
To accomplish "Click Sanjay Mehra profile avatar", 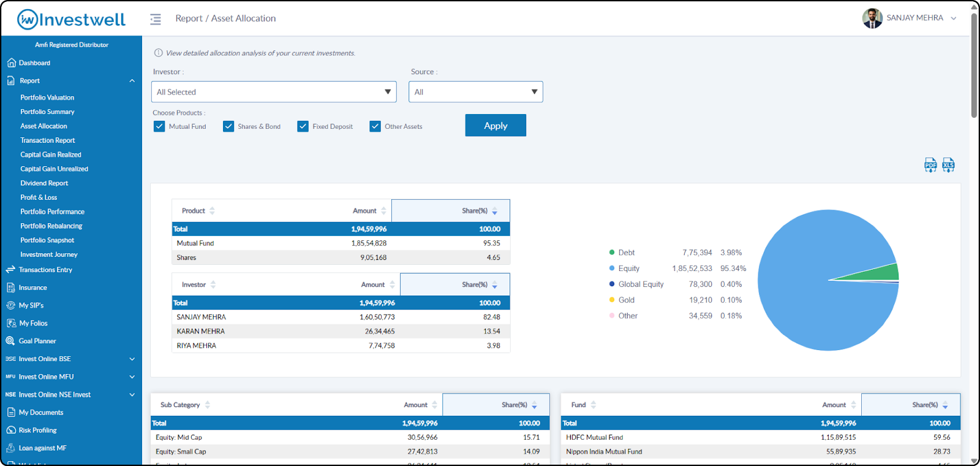I will [x=872, y=18].
